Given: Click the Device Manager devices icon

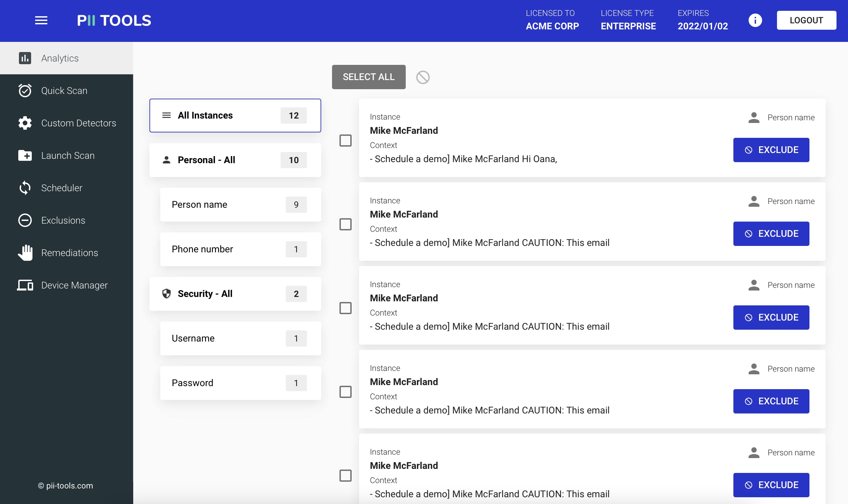Looking at the screenshot, I should 25,285.
